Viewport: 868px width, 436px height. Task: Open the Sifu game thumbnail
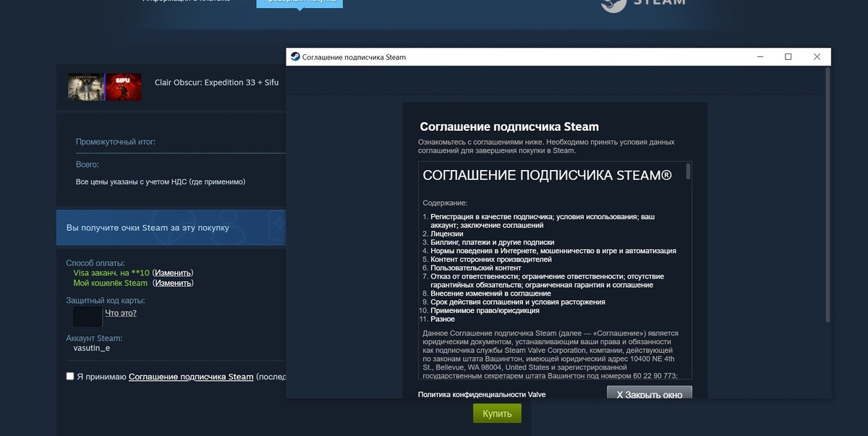124,87
